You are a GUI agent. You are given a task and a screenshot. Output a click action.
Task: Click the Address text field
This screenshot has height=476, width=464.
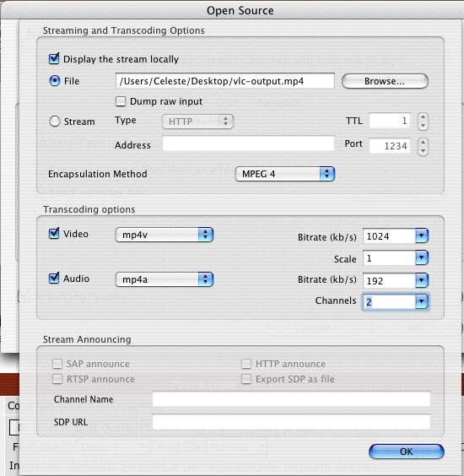(248, 143)
